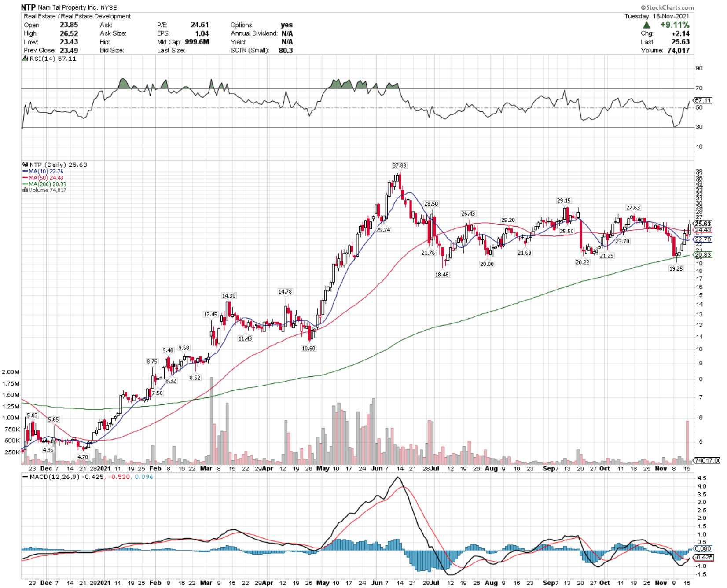Click the MA(10) 22.76 legend entry
The image size is (727, 588).
pyautogui.click(x=43, y=171)
